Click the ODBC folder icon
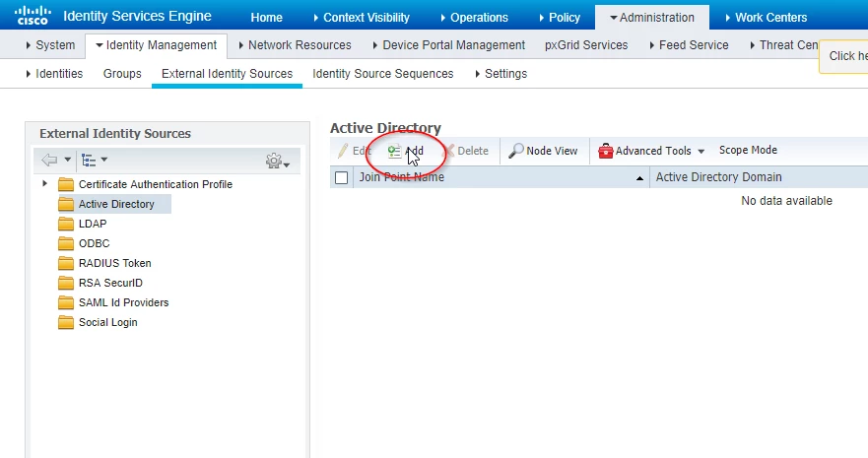Screen dimensions: 868x458 [x=66, y=243]
